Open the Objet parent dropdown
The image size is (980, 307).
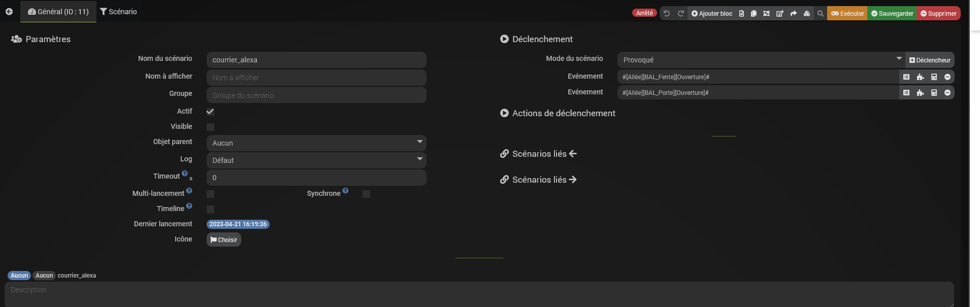tap(316, 143)
